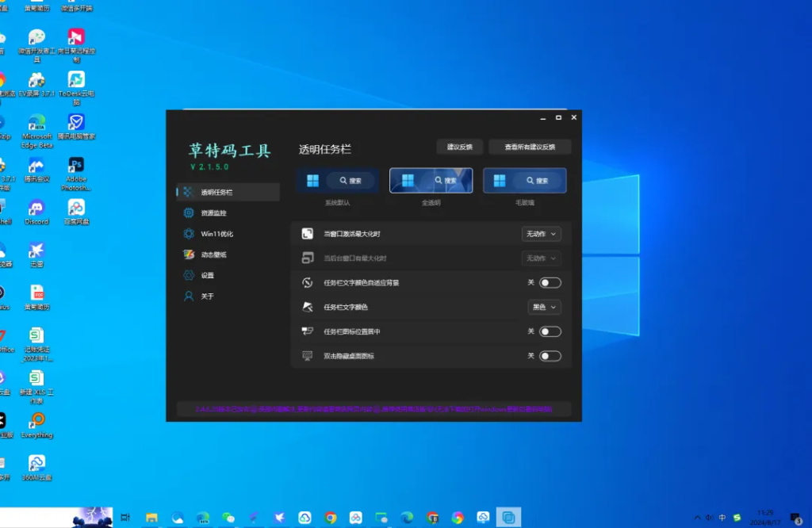Click the taskbar clock showing 11:29
The image size is (812, 528).
pos(765,517)
